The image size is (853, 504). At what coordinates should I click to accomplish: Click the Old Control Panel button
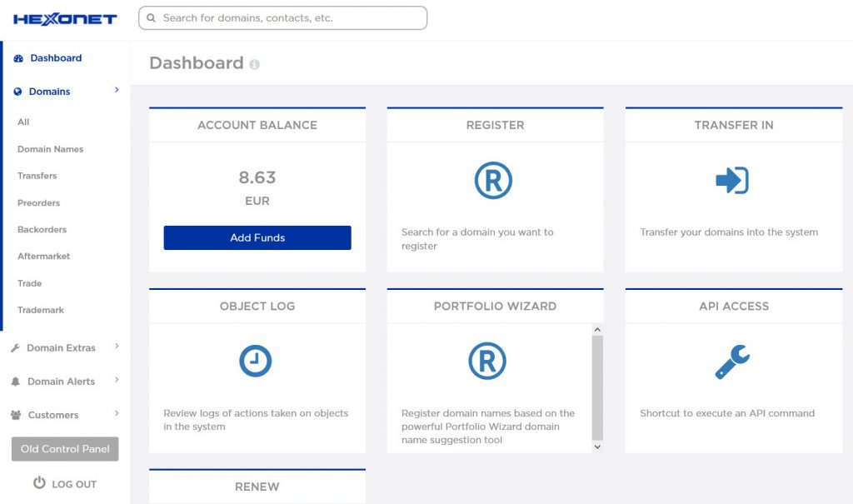click(x=65, y=449)
